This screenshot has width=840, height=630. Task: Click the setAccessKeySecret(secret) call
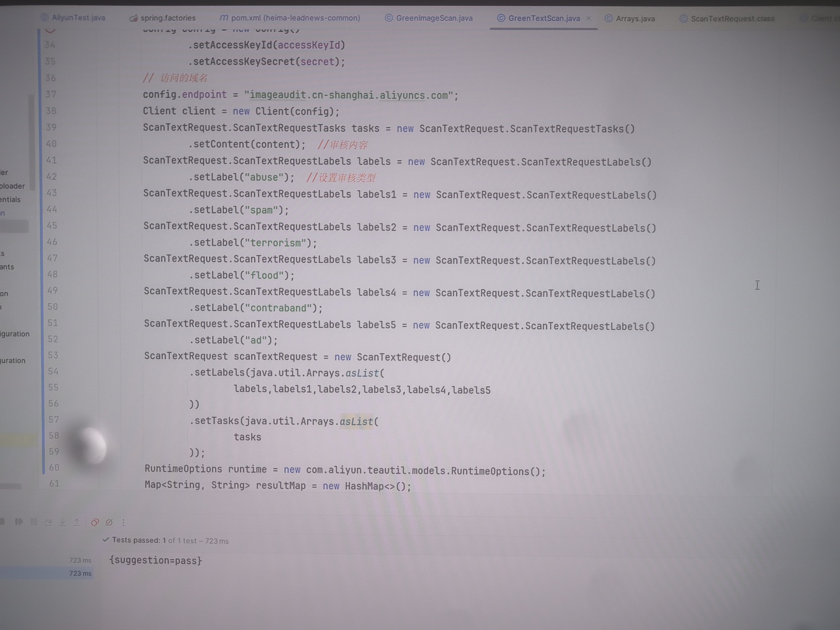coord(266,62)
